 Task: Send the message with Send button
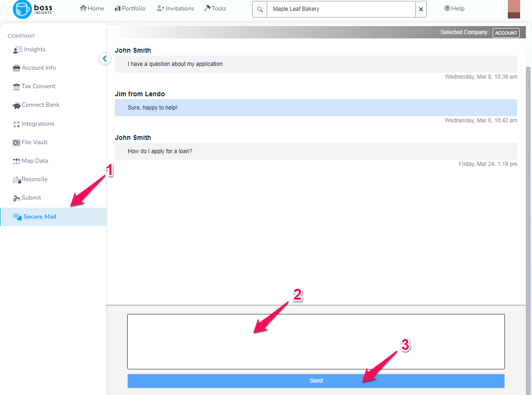(316, 381)
